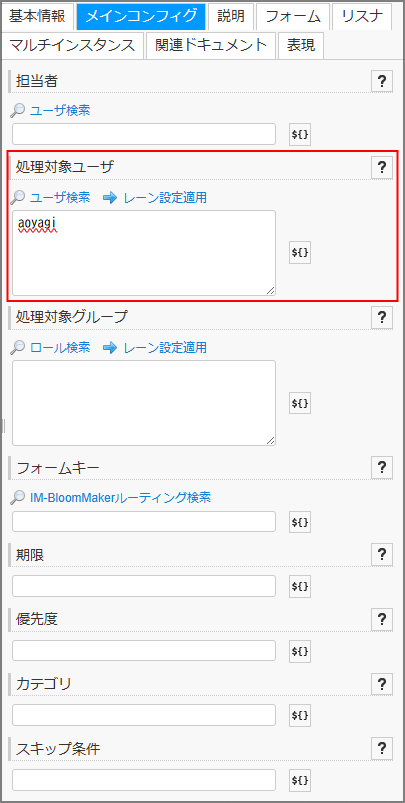Open help for フォームキー section
405x803 pixels.
click(381, 468)
